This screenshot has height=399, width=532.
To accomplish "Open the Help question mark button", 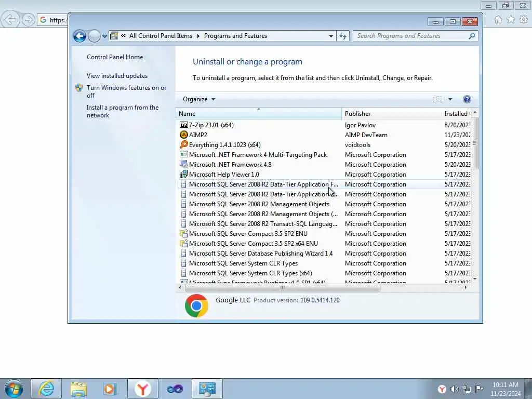I will click(467, 99).
